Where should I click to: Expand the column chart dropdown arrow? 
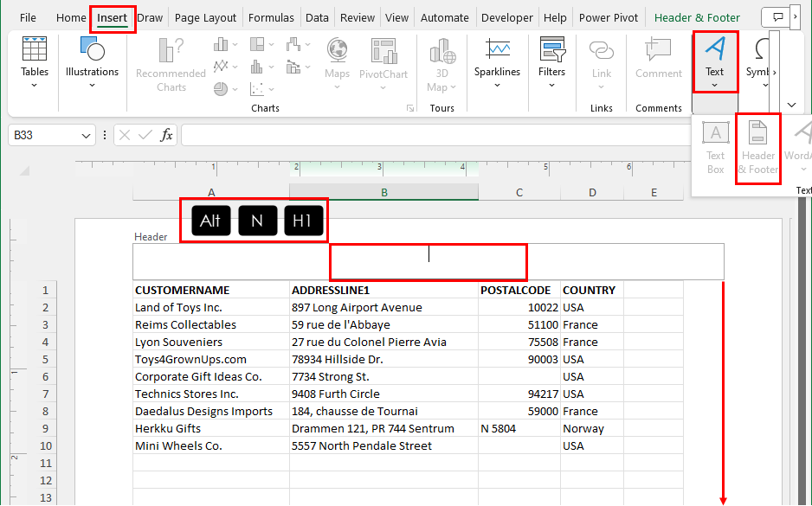click(x=235, y=44)
